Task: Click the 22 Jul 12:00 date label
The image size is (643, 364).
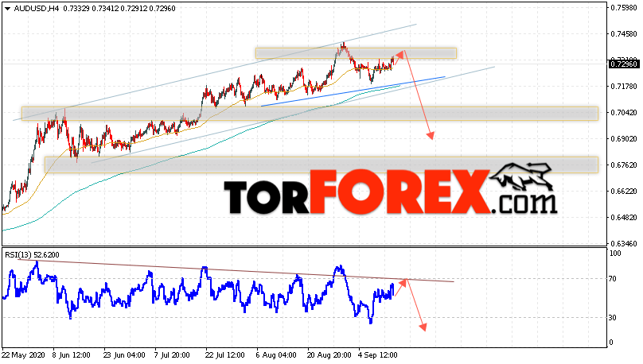Action: pyautogui.click(x=225, y=355)
